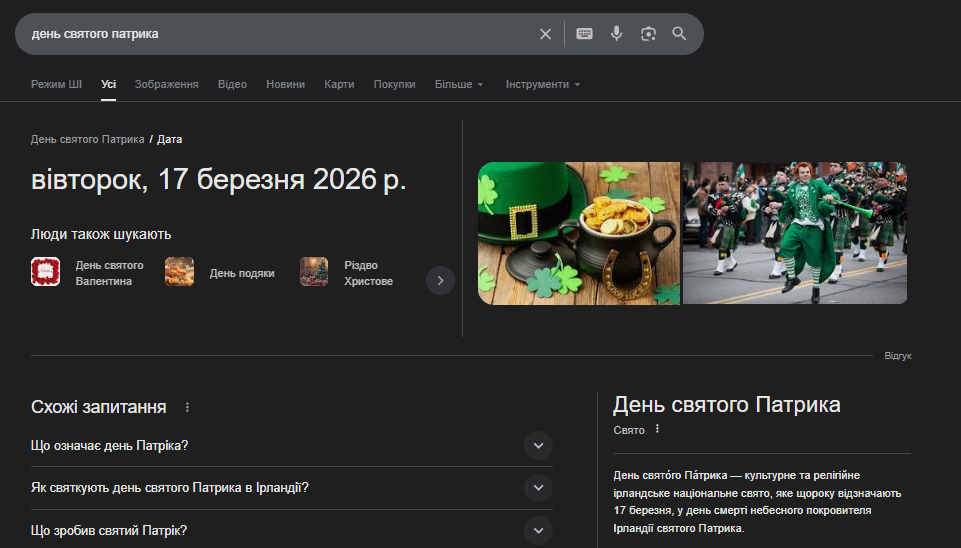Switch to the Режим ШІ tab
Screen dimensions: 961x548
pyautogui.click(x=56, y=85)
